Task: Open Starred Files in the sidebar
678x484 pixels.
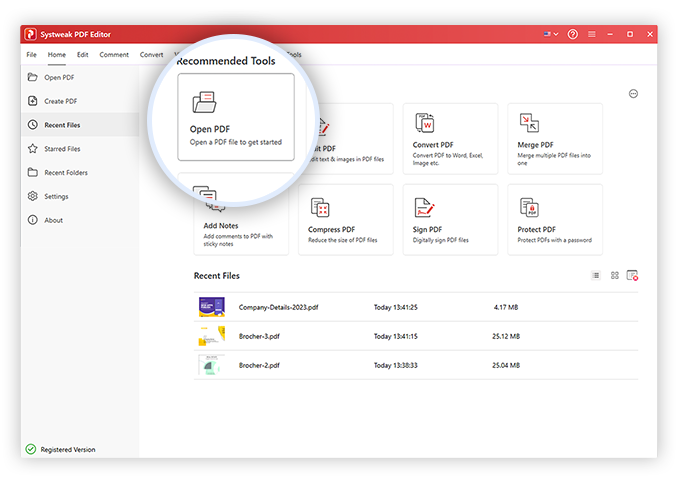Action: pyautogui.click(x=62, y=149)
